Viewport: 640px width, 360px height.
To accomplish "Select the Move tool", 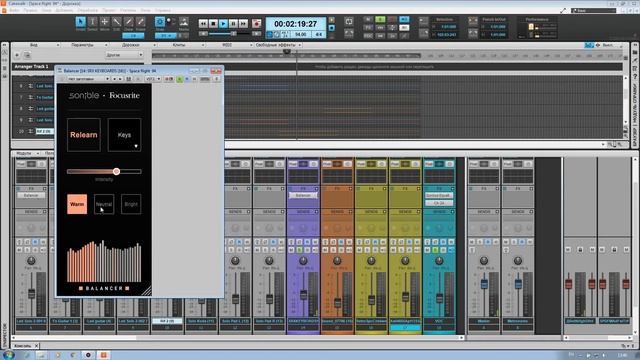I will [104, 22].
